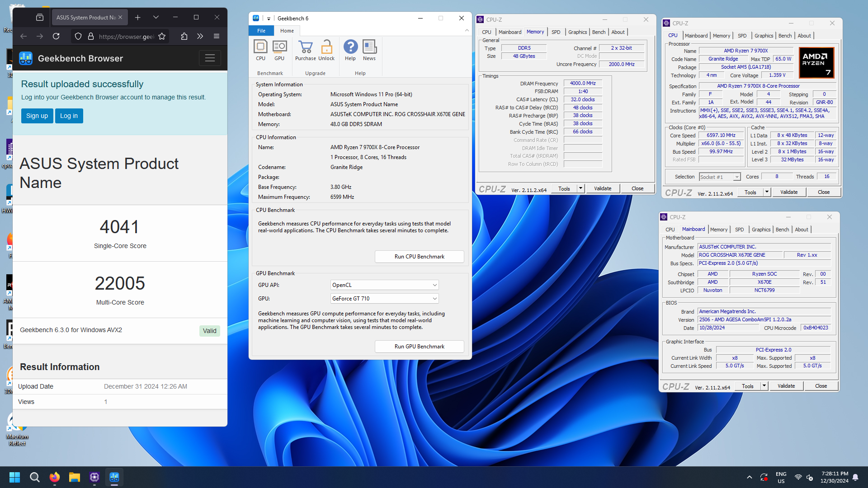Screen dimensions: 868x488
Task: Click the 4041 Single-Core Score value
Action: pyautogui.click(x=120, y=227)
